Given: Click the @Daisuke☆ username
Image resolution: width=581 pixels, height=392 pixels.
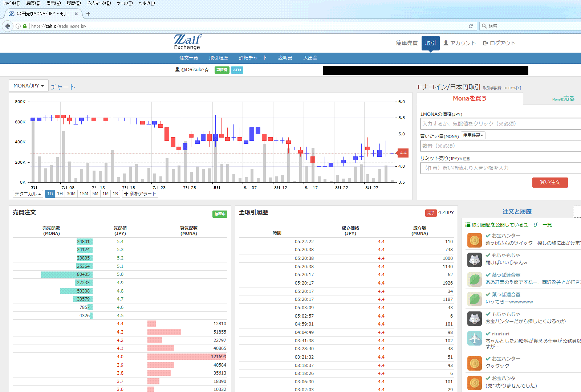Looking at the screenshot, I should (x=195, y=70).
